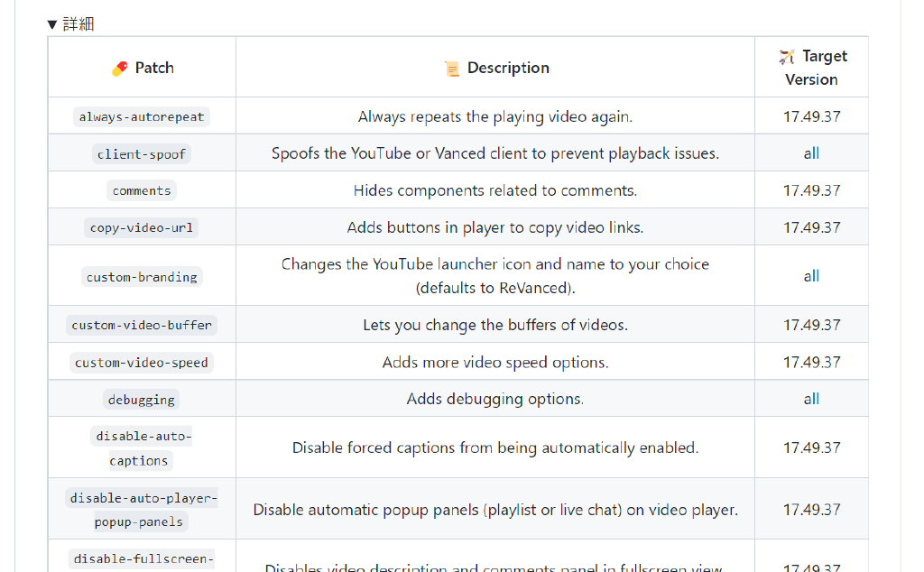Select the comments patch code label

pyautogui.click(x=142, y=190)
